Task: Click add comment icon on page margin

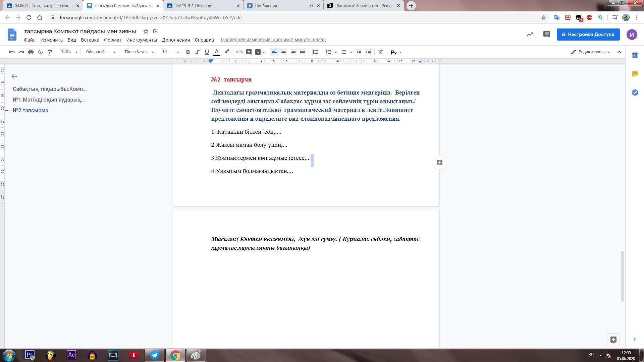Action: [x=439, y=163]
